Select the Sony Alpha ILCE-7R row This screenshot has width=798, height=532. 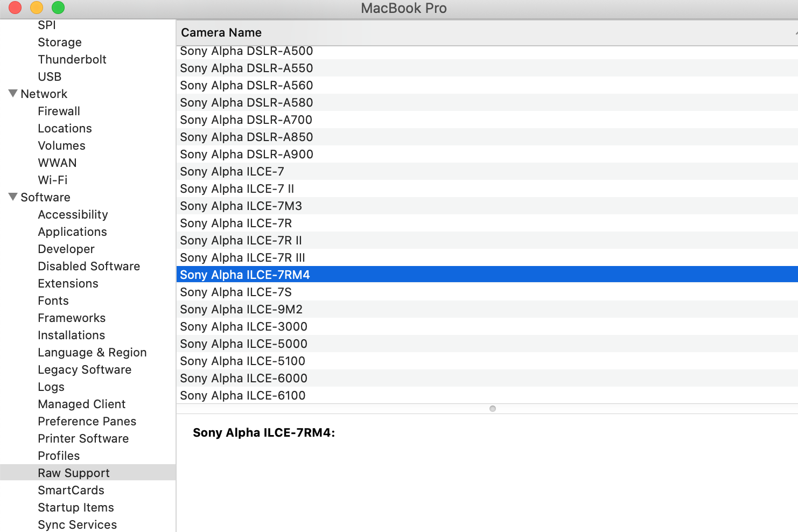pyautogui.click(x=487, y=223)
